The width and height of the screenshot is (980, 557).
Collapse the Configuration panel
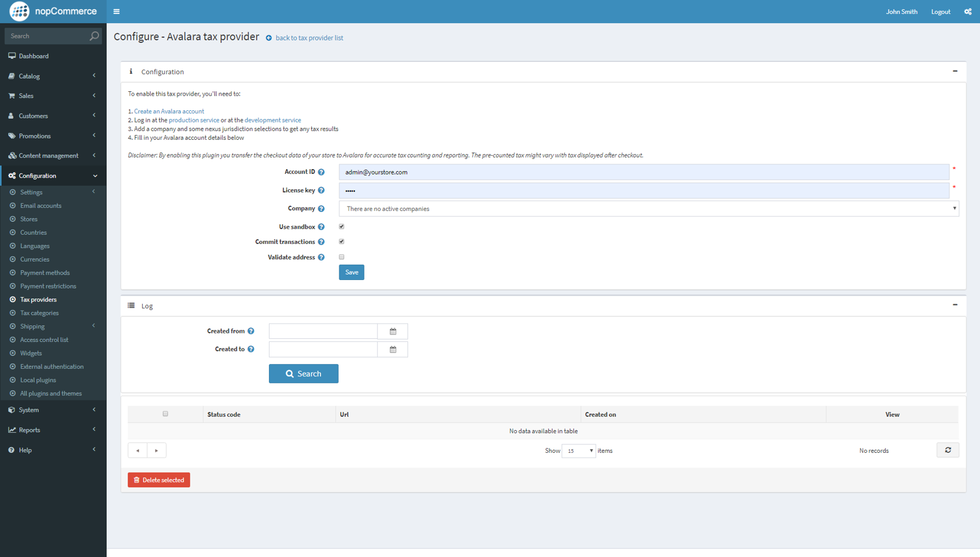(955, 71)
